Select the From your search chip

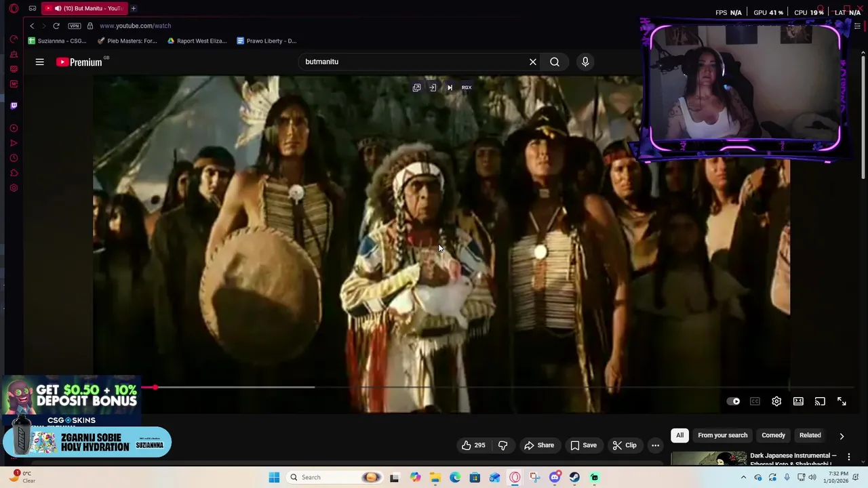722,435
